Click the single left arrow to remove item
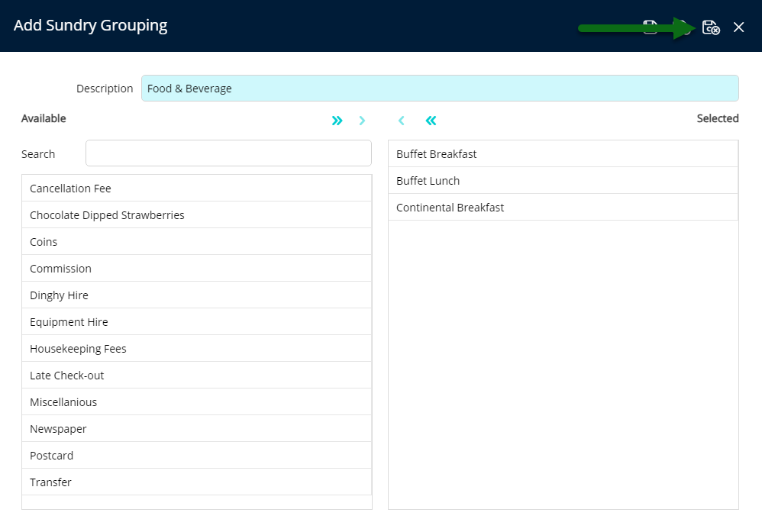The height and width of the screenshot is (532, 762). click(x=402, y=121)
